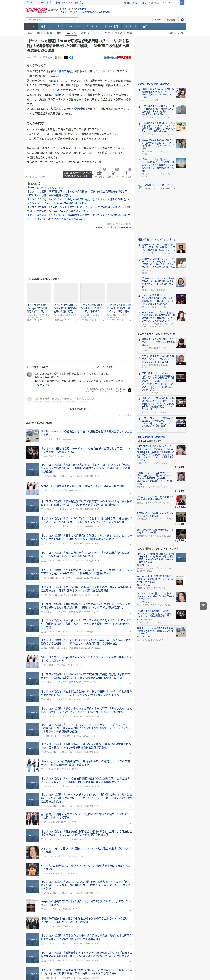
Task: Click もっと見る(41件) button
Action: tap(79, 409)
